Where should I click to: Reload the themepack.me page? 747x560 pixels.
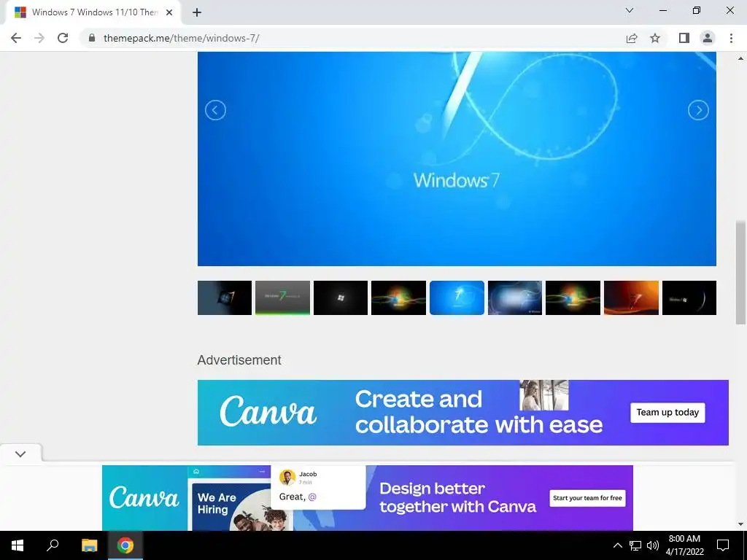click(x=63, y=38)
